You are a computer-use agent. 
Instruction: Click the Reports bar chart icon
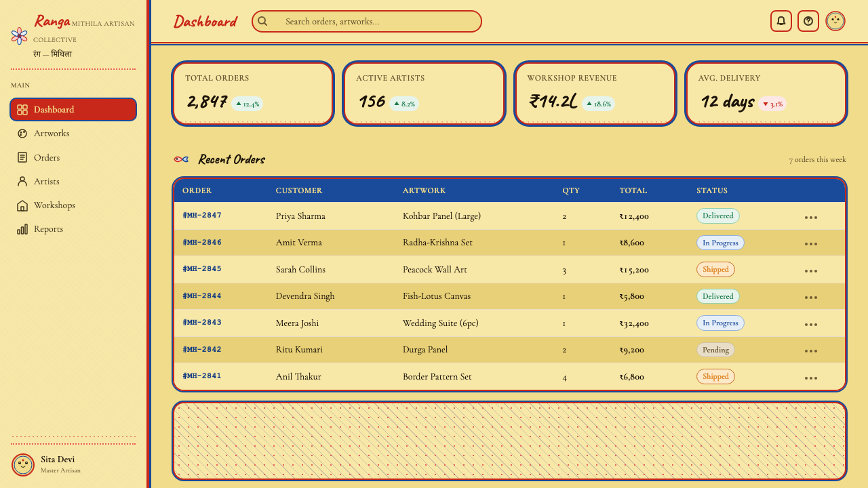(22, 229)
